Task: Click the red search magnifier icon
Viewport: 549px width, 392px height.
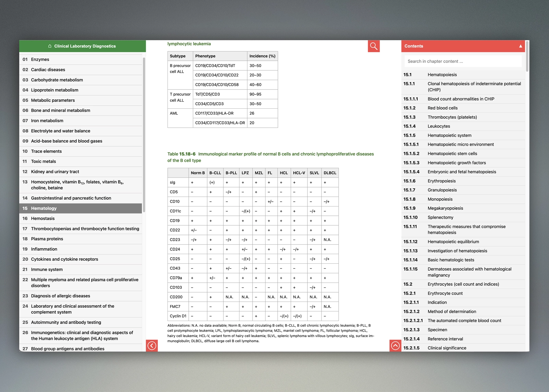Action: [374, 46]
